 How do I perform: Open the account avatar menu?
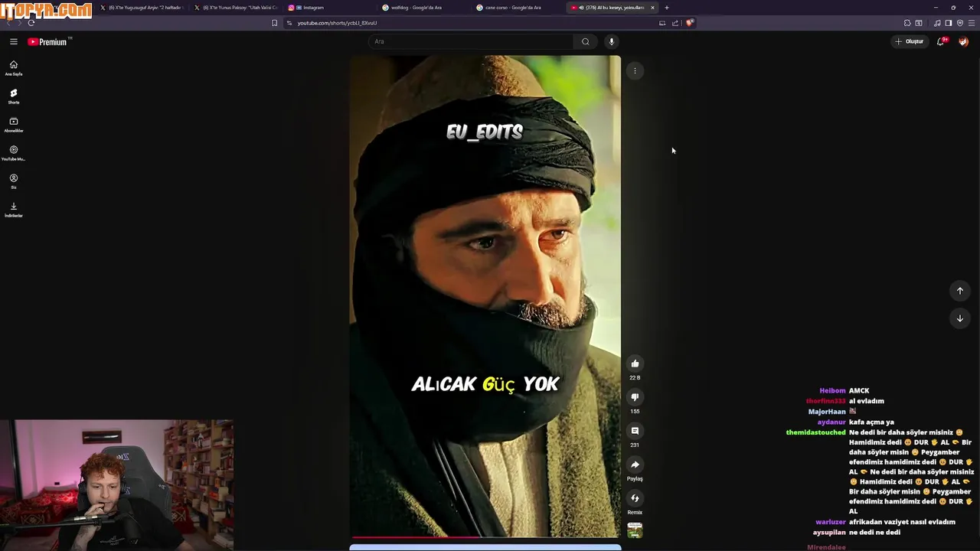[963, 41]
